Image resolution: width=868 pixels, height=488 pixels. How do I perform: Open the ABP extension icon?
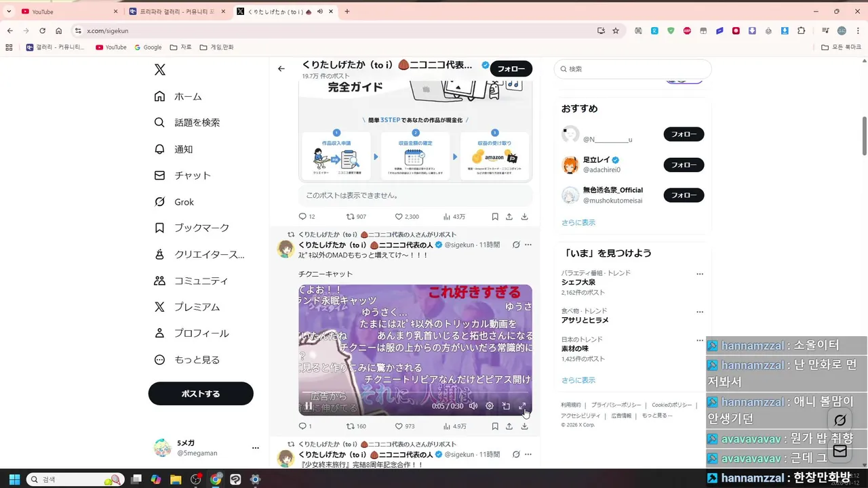pyautogui.click(x=687, y=30)
